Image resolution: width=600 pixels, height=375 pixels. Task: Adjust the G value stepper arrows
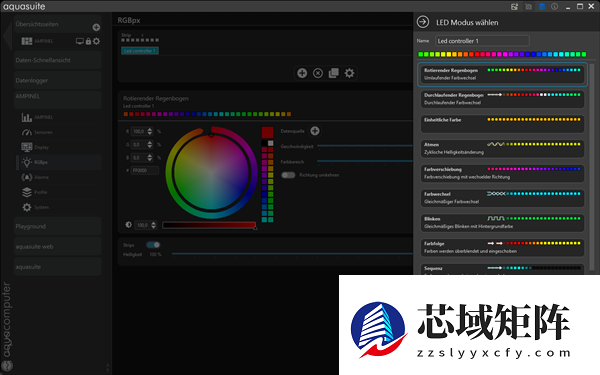click(x=150, y=145)
